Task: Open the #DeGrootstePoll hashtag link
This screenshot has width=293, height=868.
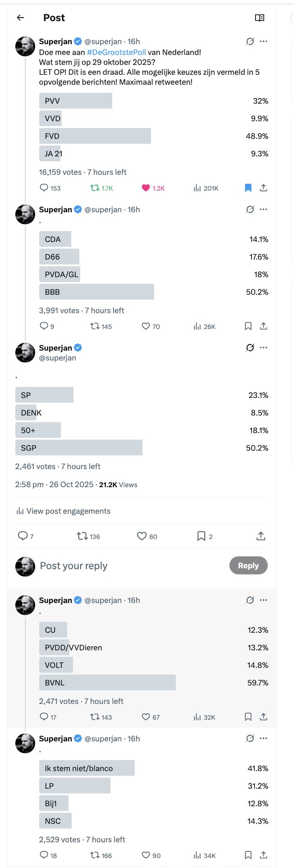Action: 116,52
